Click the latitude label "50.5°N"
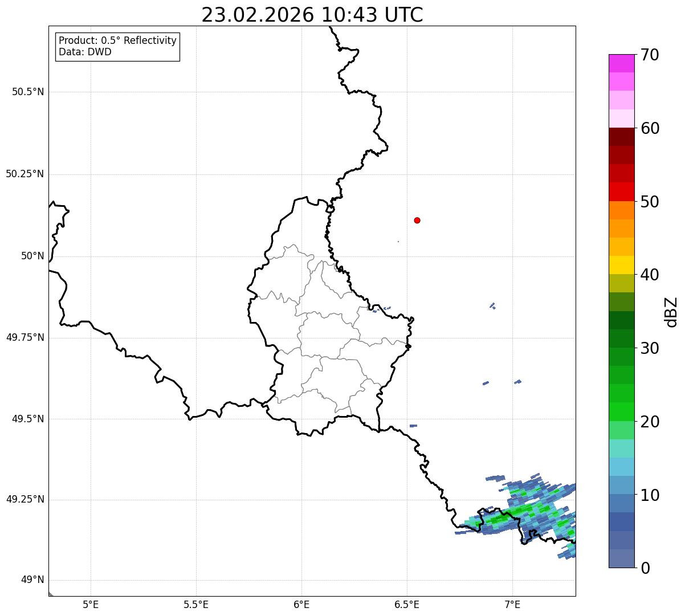The height and width of the screenshot is (616, 685). (x=28, y=92)
